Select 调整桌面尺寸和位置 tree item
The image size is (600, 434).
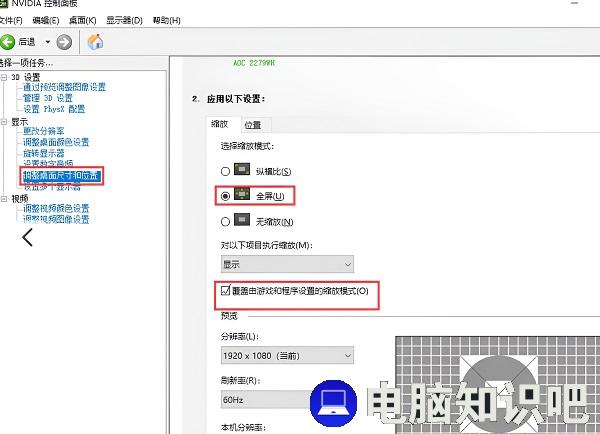(x=62, y=176)
